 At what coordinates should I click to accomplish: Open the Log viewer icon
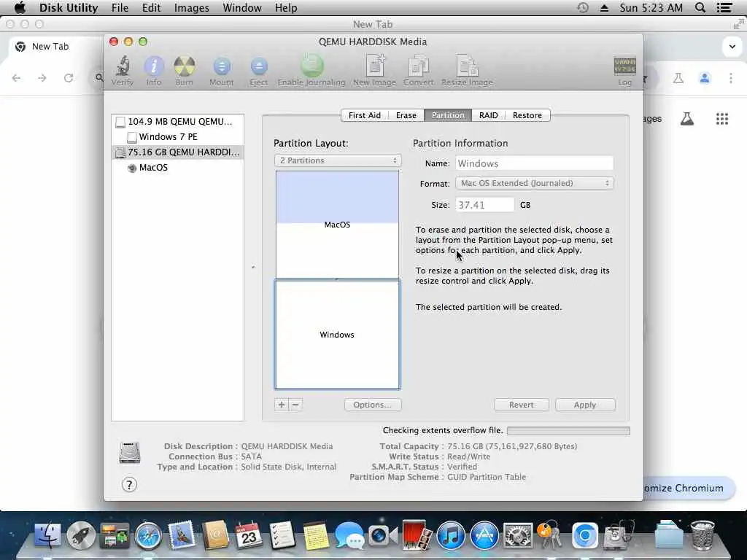tap(624, 71)
